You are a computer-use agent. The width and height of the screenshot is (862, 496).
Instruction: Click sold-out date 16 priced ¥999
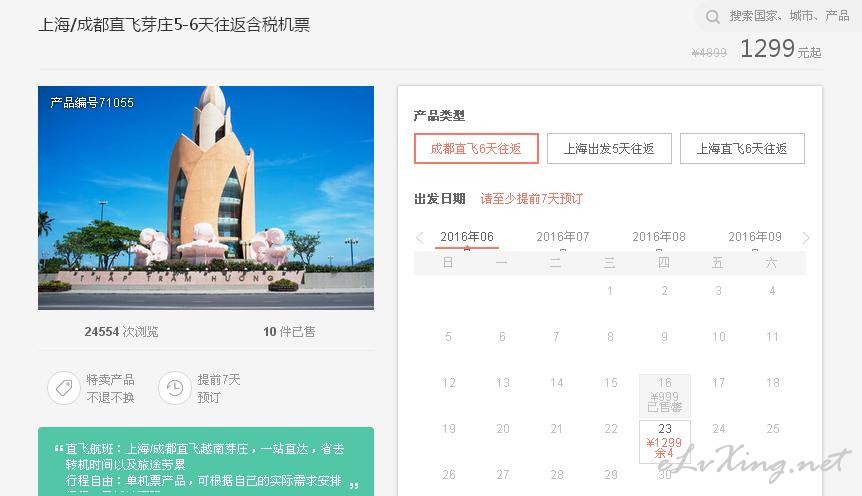coord(665,395)
